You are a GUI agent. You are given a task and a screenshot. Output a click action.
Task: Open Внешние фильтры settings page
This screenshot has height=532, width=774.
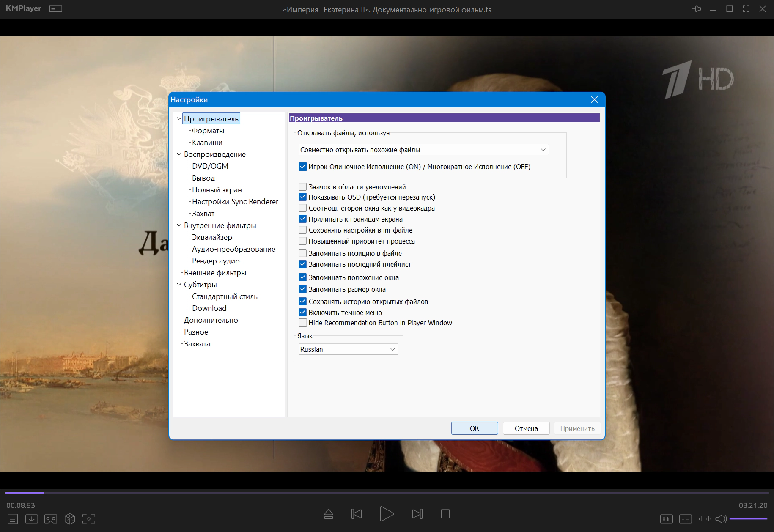point(215,273)
